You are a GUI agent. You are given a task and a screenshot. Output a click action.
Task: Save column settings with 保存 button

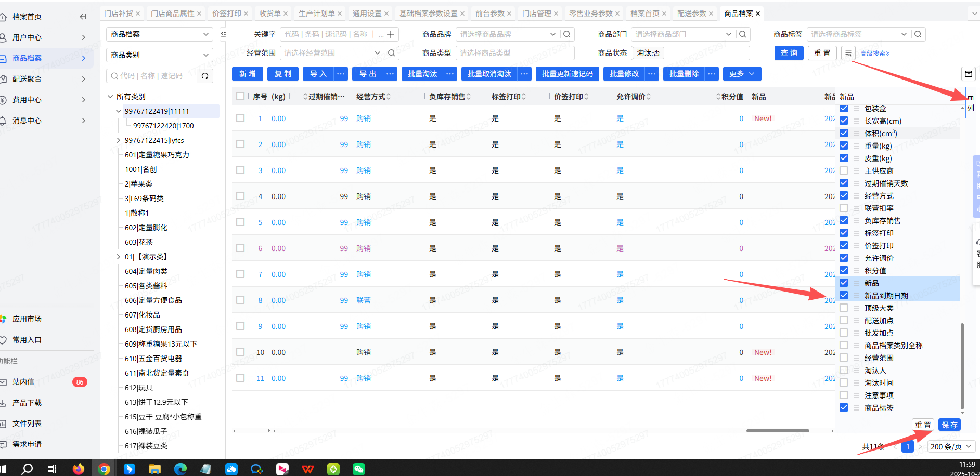[949, 425]
